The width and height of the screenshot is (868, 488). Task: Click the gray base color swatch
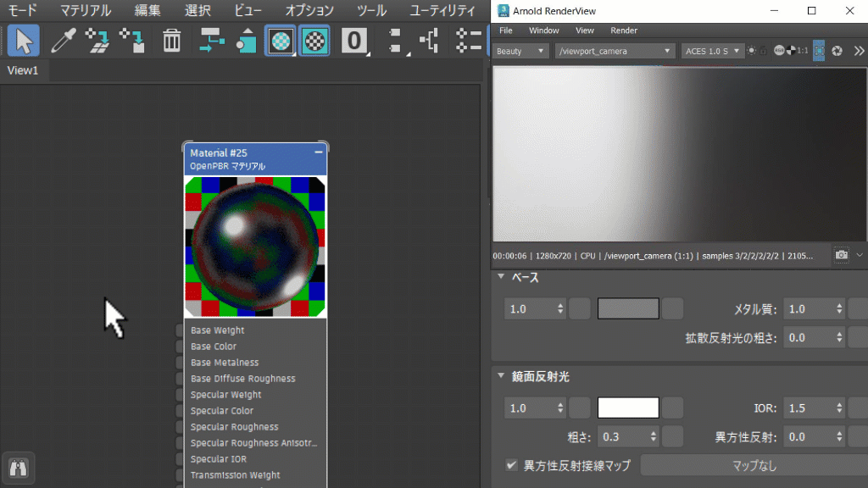click(628, 308)
